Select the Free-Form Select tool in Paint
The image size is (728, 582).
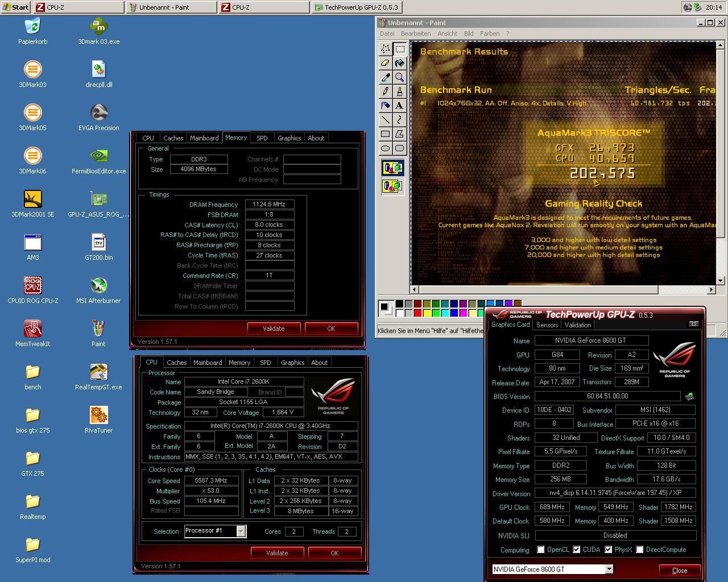386,49
